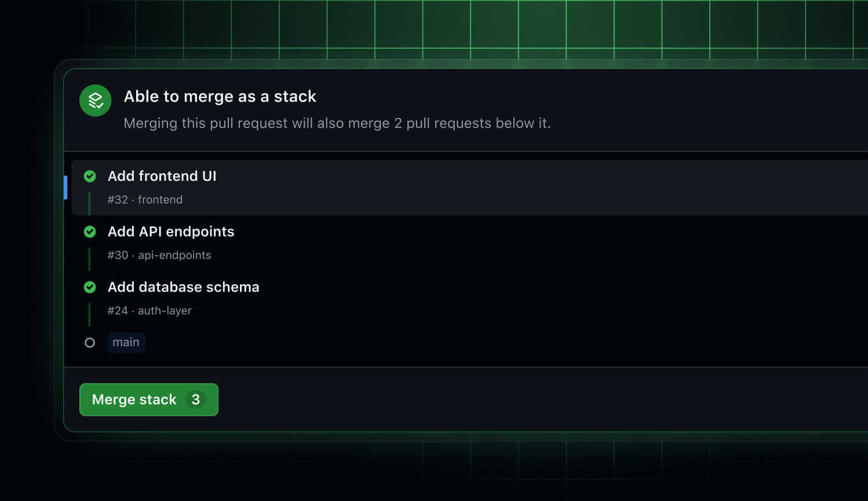Select the highlighted Add frontend UI row
868x501 pixels.
(x=469, y=187)
